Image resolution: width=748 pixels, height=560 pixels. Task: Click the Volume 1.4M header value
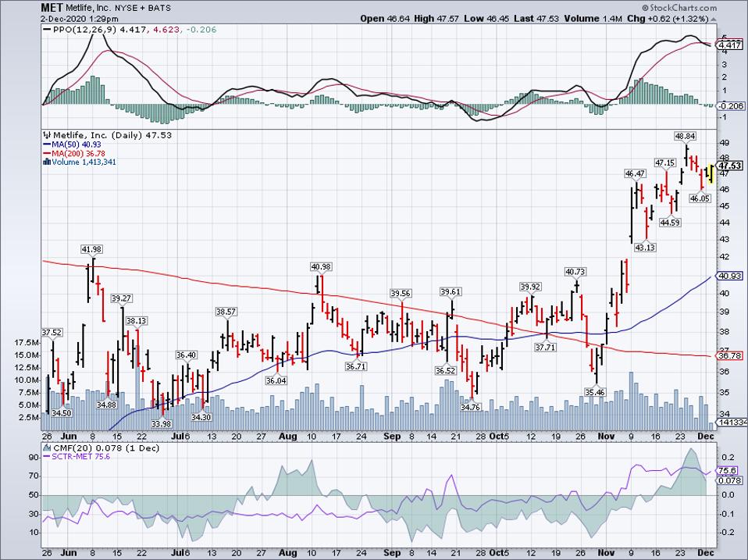coord(592,19)
